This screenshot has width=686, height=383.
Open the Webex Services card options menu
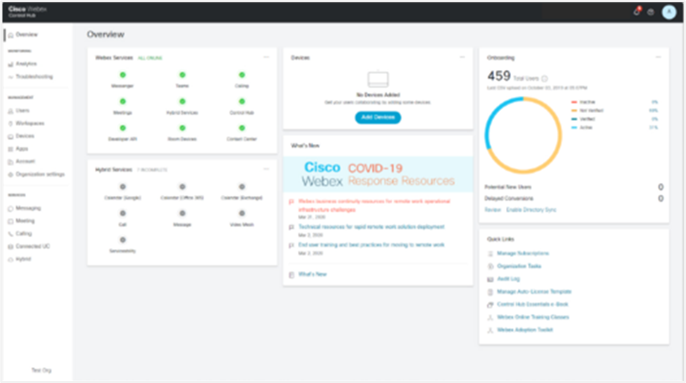pyautogui.click(x=266, y=57)
